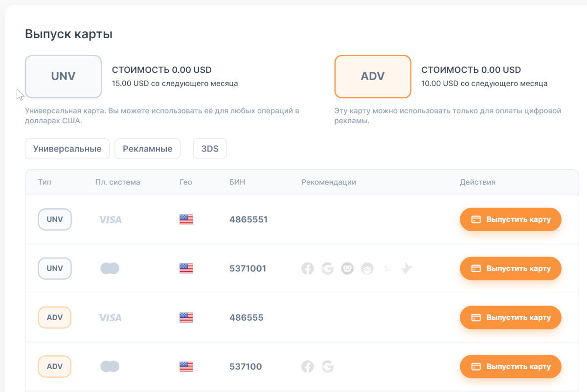
Task: Click the UNV badge in the 4865551 row
Action: [55, 219]
